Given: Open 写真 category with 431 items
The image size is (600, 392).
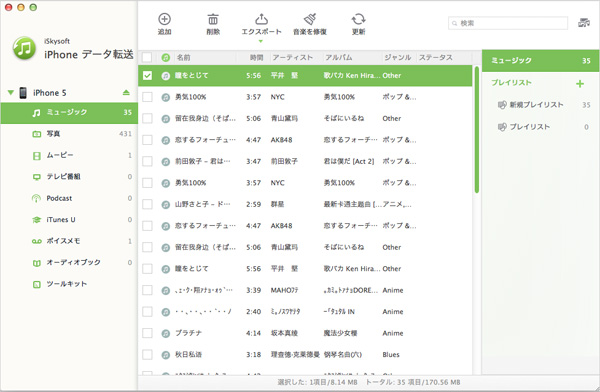Looking at the screenshot, I should [69, 134].
